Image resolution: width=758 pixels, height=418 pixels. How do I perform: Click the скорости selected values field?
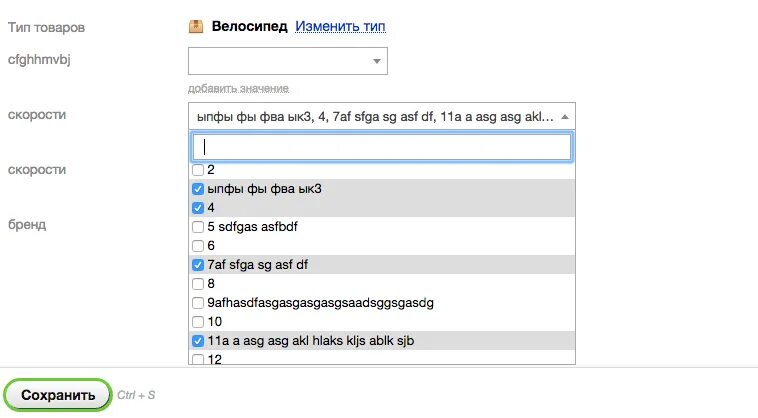click(382, 116)
